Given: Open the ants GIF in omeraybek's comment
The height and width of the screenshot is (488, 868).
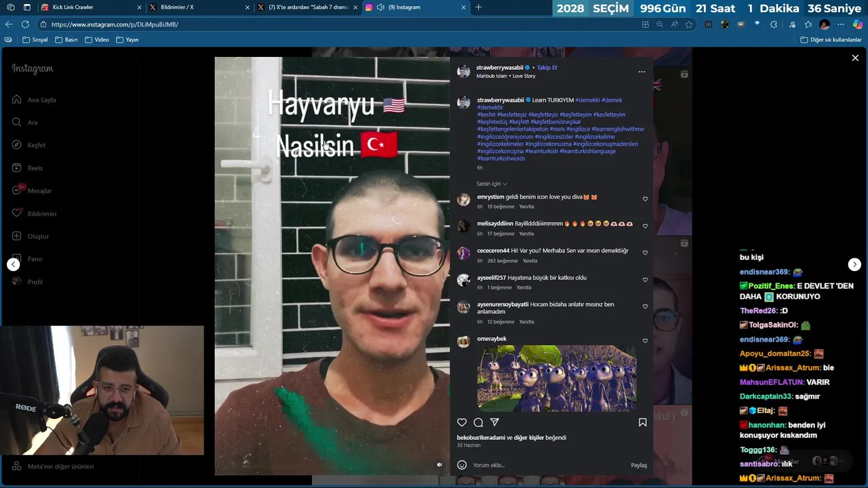Looking at the screenshot, I should tap(556, 378).
